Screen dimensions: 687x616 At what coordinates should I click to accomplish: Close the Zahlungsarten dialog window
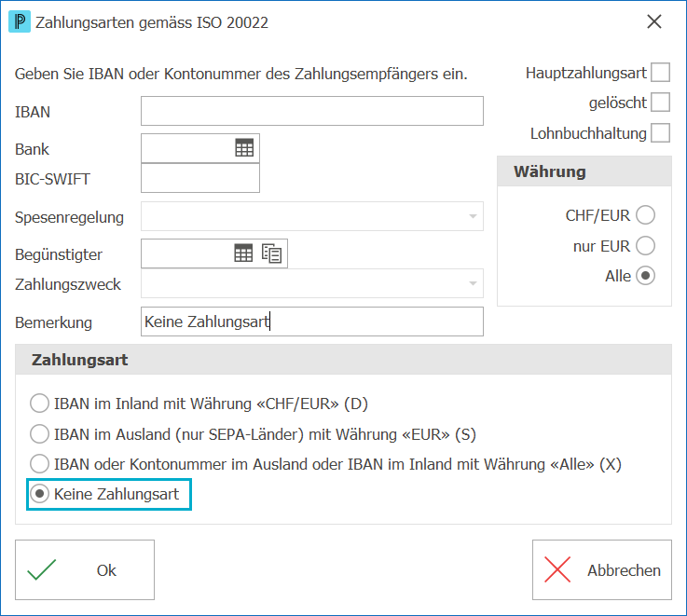pyautogui.click(x=654, y=21)
